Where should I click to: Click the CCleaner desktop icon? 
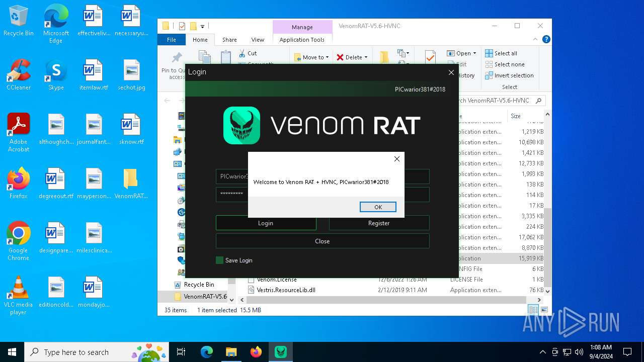[19, 75]
